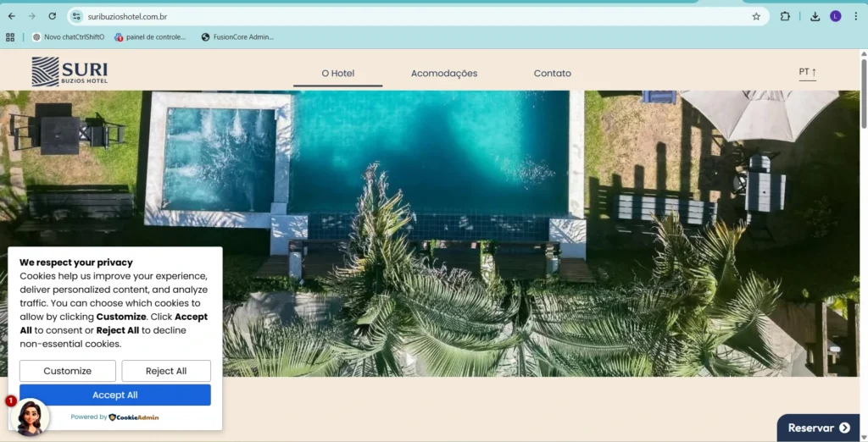Viewport: 868px width, 442px height.
Task: Select the O Hotel menu item
Action: click(x=337, y=74)
